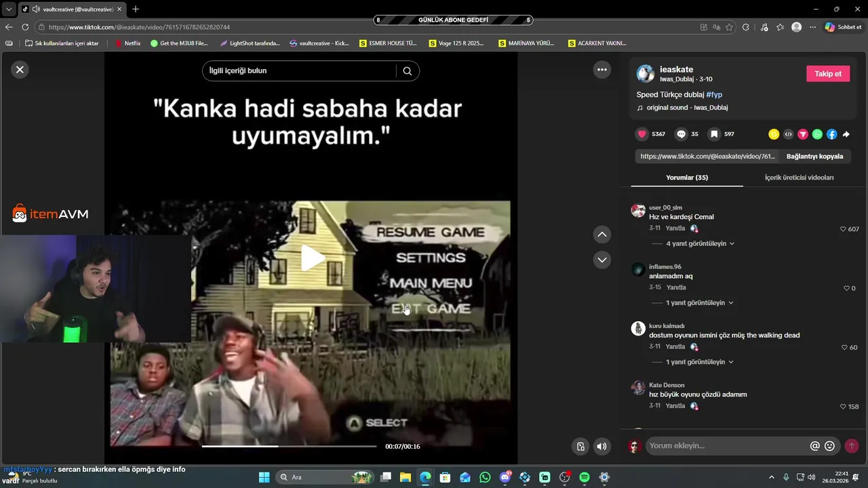Seek on the video progress bar

(289, 446)
